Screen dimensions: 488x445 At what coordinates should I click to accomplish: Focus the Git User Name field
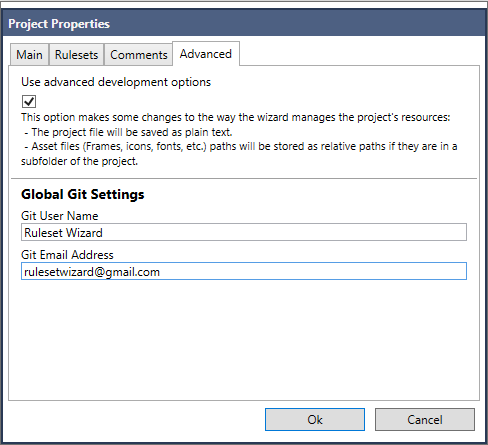pyautogui.click(x=244, y=232)
